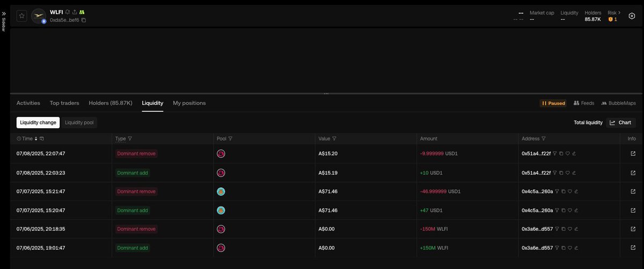Click Dominant remove tag in the 22:07:47 row
The width and height of the screenshot is (644, 269).
click(136, 154)
